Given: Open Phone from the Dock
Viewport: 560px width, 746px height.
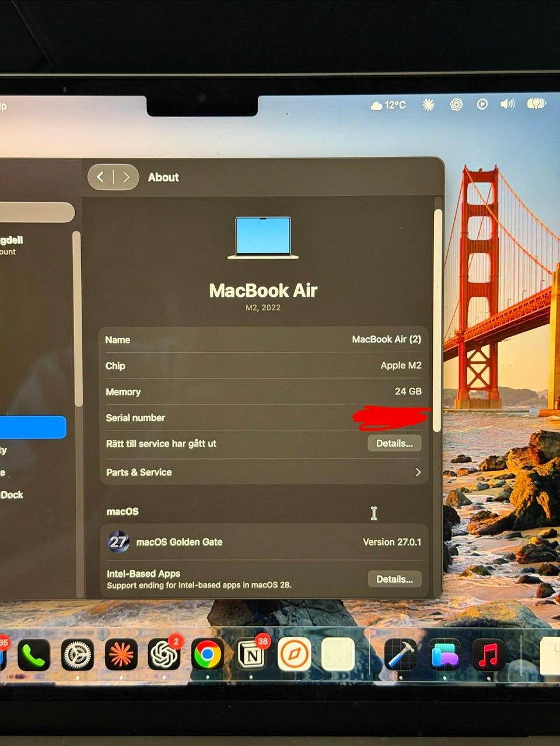Looking at the screenshot, I should click(x=33, y=655).
